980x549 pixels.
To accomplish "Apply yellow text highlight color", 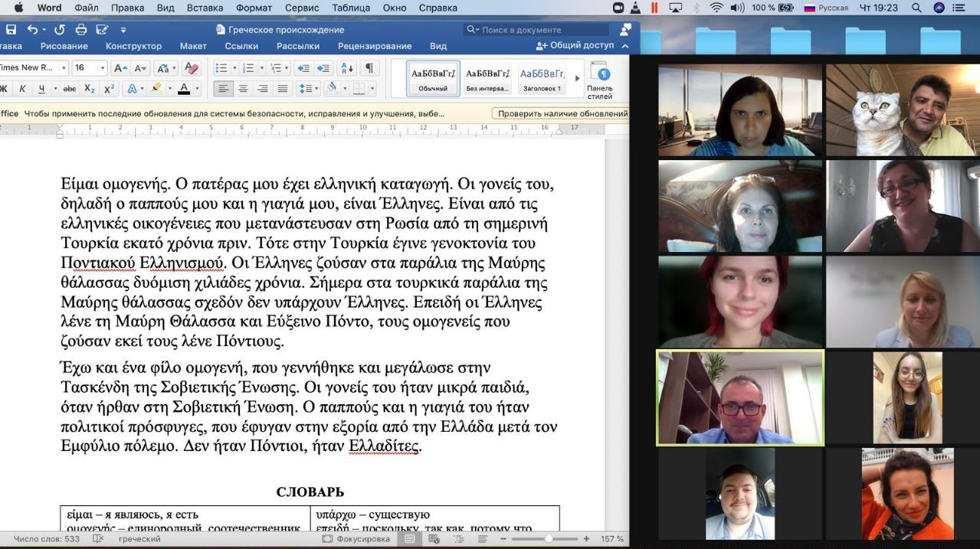I will pos(156,89).
